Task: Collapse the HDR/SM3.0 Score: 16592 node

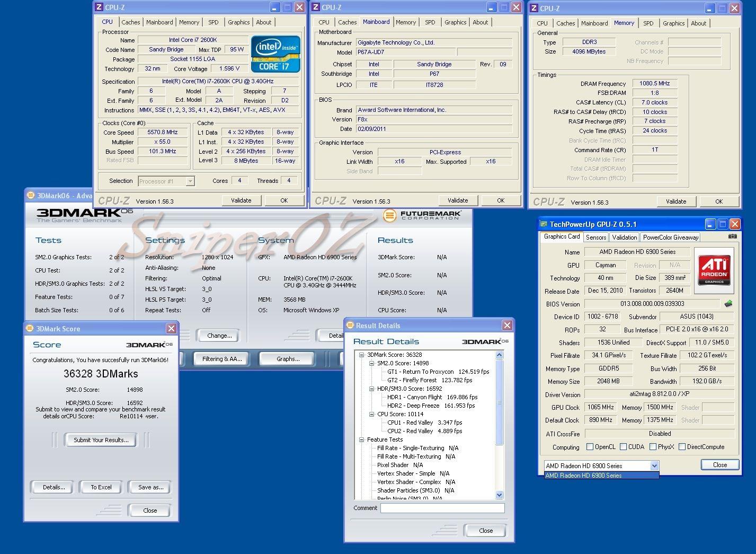Action: (x=372, y=389)
